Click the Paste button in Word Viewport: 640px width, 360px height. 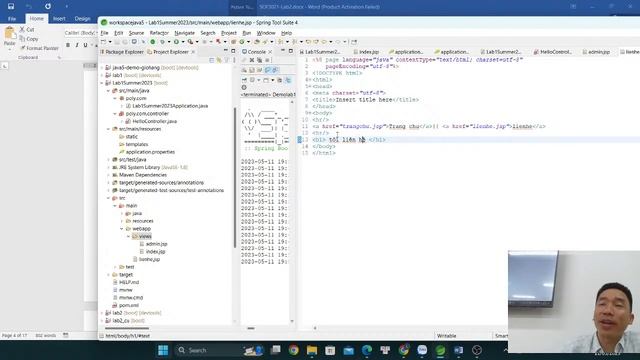tap(9, 37)
